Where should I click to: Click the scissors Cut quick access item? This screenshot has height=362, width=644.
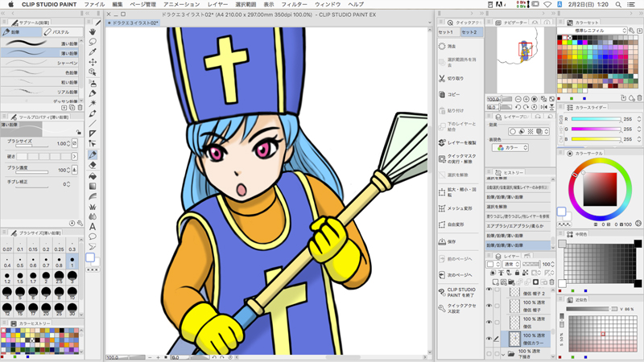coord(451,78)
